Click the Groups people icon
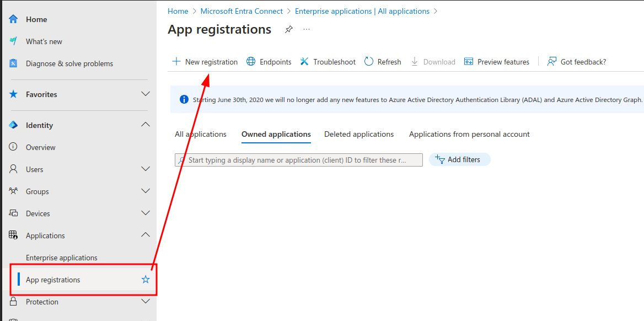The width and height of the screenshot is (644, 321). (x=14, y=191)
